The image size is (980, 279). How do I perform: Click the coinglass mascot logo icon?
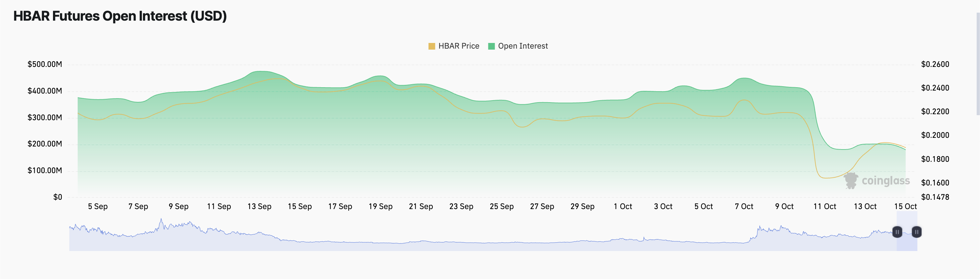(851, 180)
